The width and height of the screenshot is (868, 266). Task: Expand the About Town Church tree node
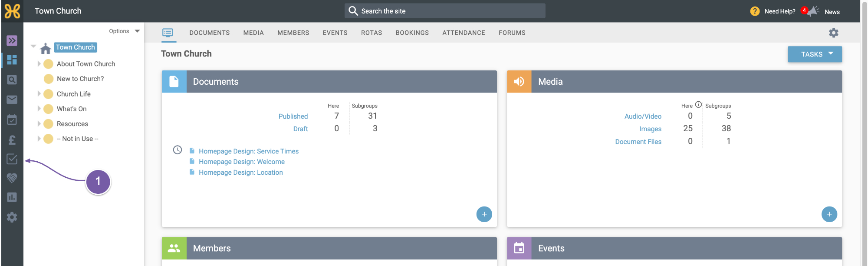pyautogui.click(x=39, y=64)
